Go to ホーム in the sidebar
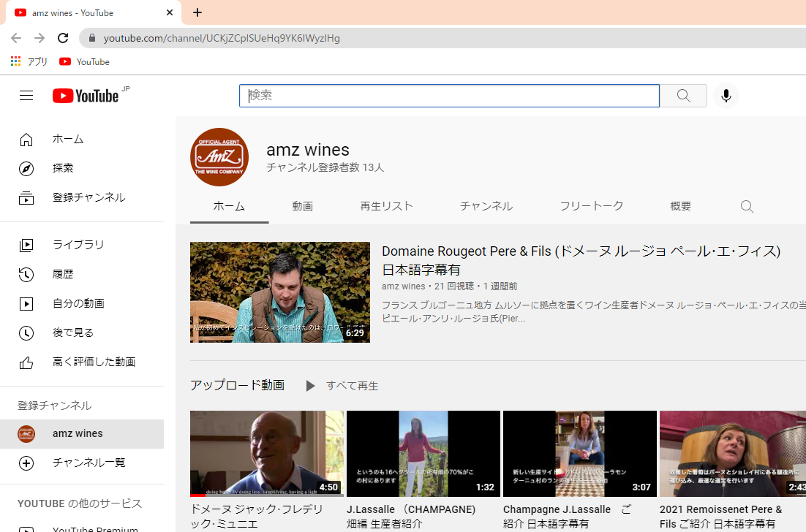 point(82,139)
